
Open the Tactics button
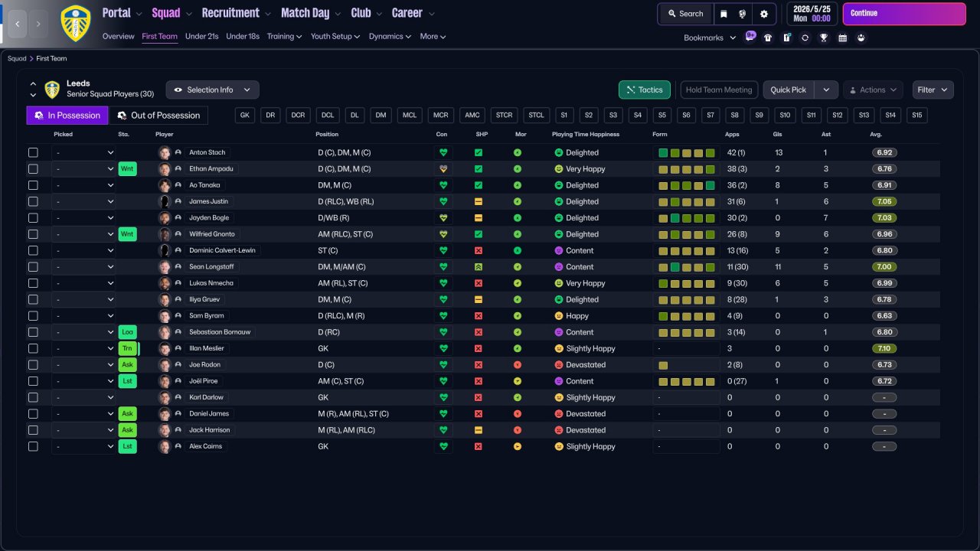[645, 90]
